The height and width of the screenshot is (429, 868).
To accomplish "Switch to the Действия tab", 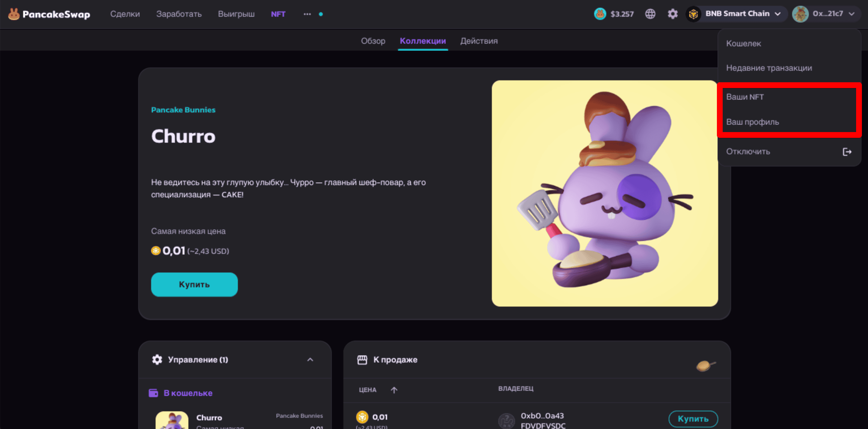I will pos(479,41).
